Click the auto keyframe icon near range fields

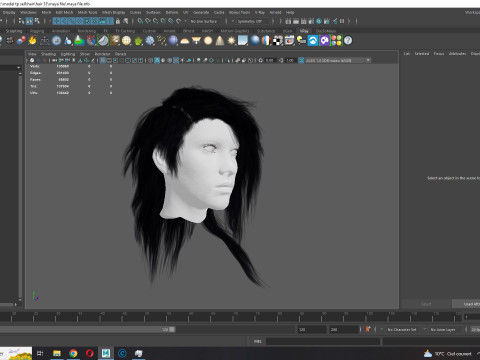coord(368,329)
